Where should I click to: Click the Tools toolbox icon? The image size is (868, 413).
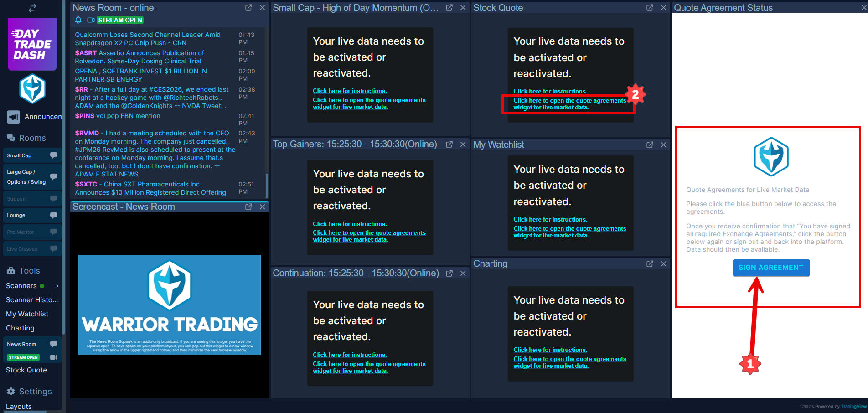point(11,271)
